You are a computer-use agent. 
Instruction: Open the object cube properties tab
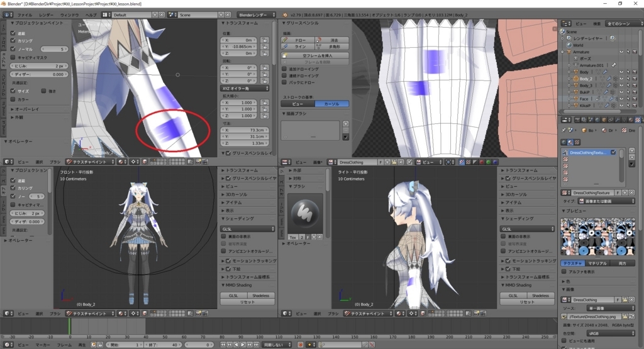(x=604, y=120)
